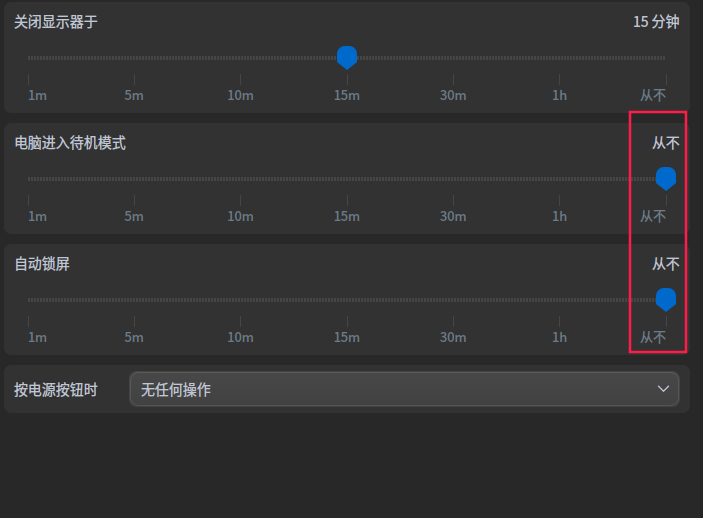Click the 电脑进入待机模式 slider handle
703x518 pixels.
pyautogui.click(x=665, y=178)
